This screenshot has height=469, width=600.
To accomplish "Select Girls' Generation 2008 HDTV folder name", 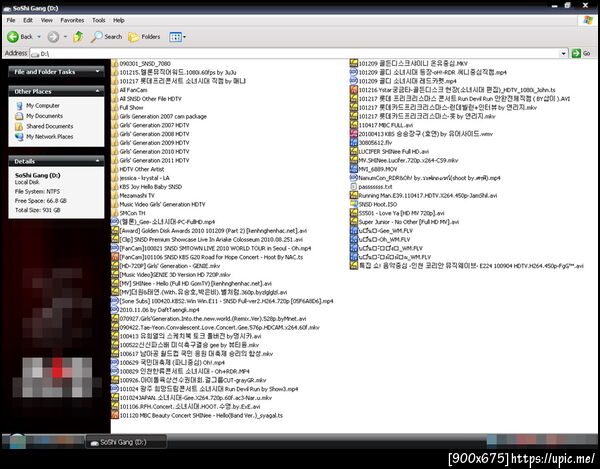I will tap(154, 134).
